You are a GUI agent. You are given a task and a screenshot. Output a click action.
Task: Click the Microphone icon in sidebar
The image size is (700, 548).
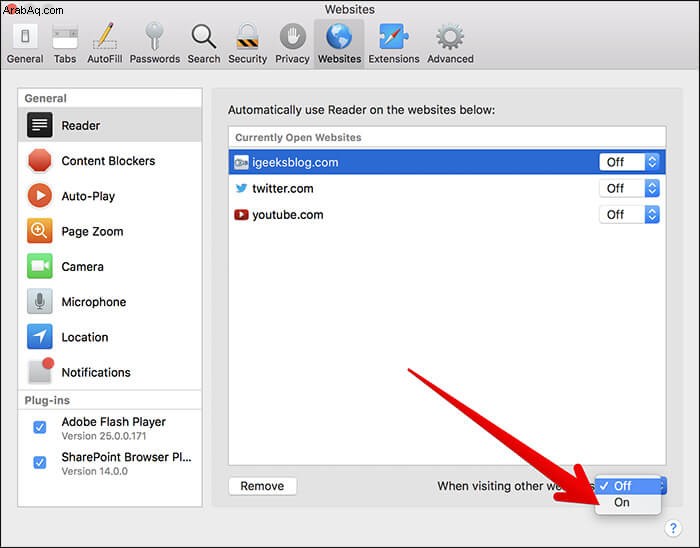coord(40,301)
